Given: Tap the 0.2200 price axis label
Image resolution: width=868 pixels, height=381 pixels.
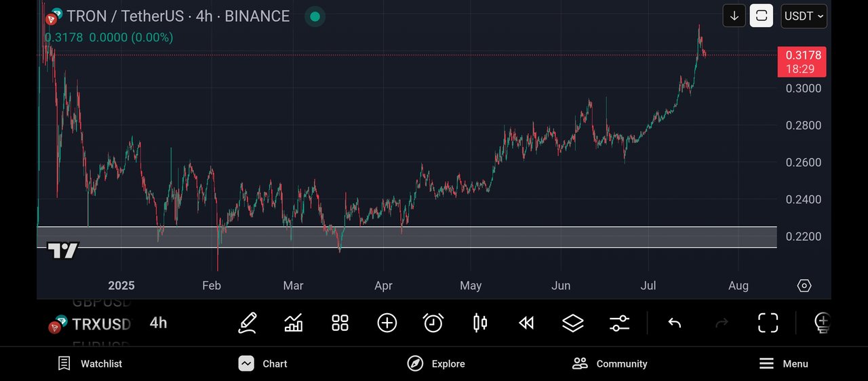Looking at the screenshot, I should 803,237.
